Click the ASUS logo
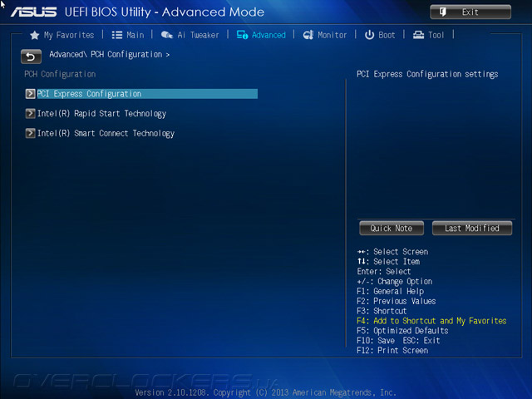The width and height of the screenshot is (532, 399). coord(33,12)
